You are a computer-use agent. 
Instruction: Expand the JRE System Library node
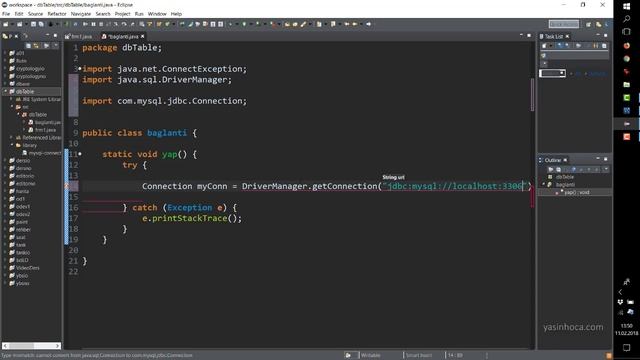pyautogui.click(x=12, y=99)
